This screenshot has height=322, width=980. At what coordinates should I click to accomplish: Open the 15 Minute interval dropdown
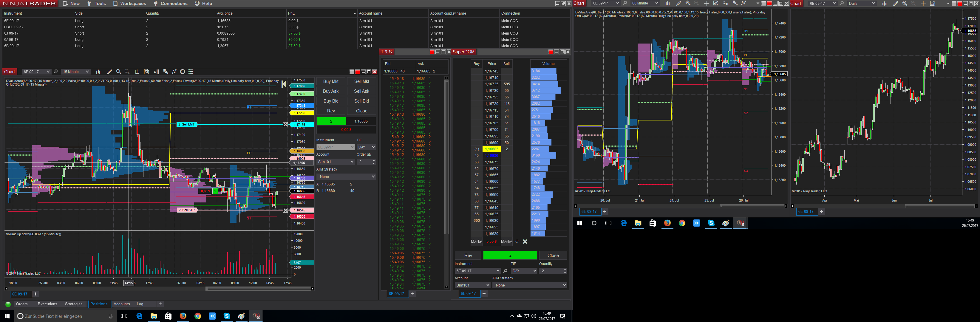pyautogui.click(x=75, y=72)
